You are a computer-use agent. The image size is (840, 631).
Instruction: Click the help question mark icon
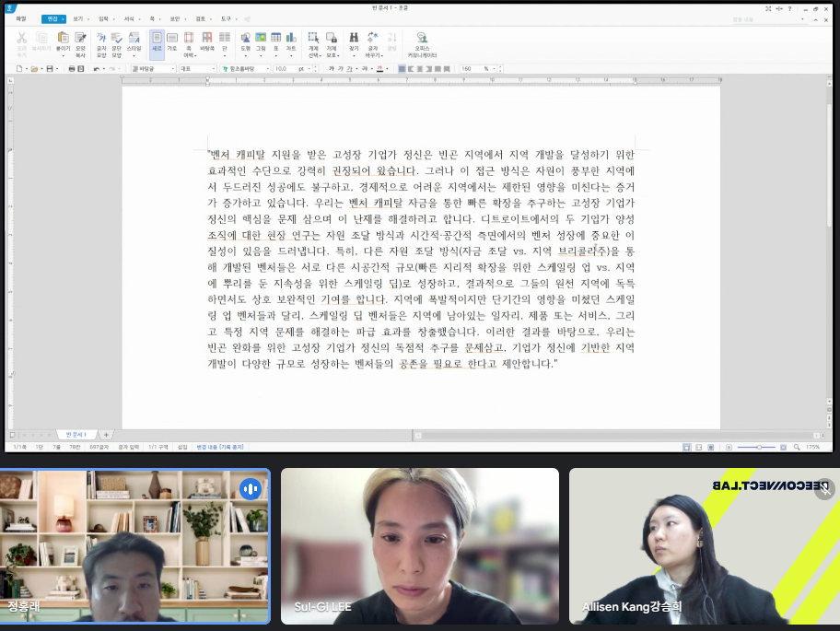789,8
